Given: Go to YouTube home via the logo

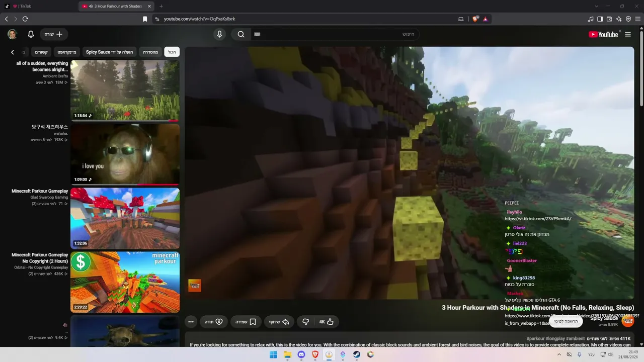Looking at the screenshot, I should [603, 34].
